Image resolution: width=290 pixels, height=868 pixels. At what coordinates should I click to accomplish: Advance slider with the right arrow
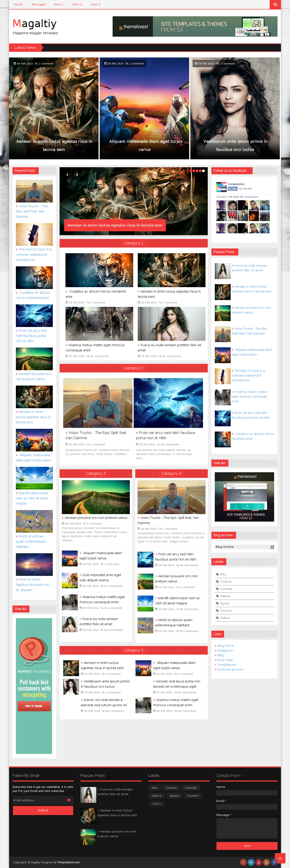pos(77,174)
